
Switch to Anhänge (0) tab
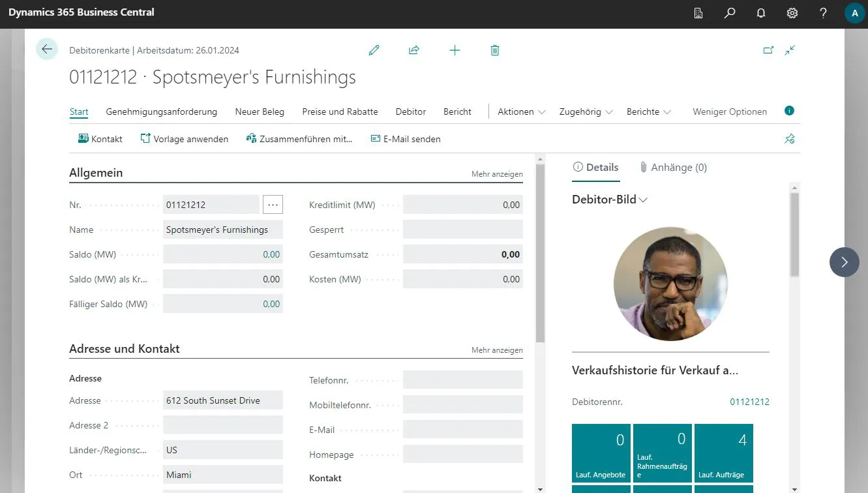[x=672, y=168]
